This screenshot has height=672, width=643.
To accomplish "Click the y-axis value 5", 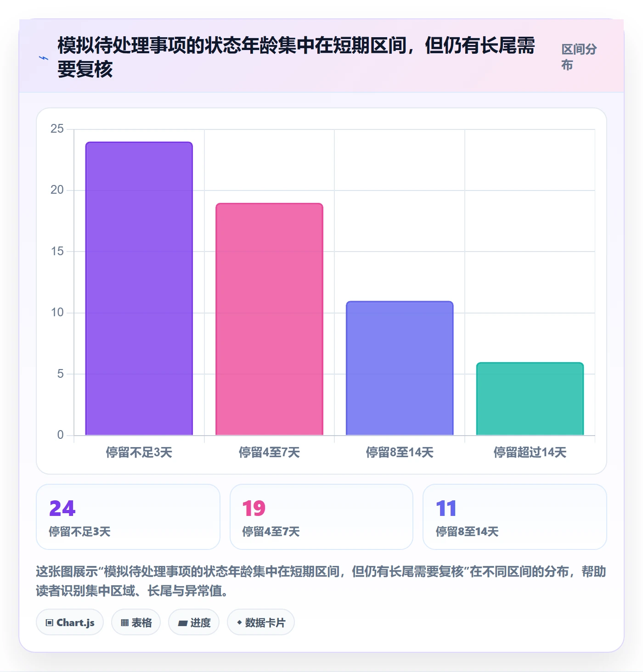I will (60, 374).
